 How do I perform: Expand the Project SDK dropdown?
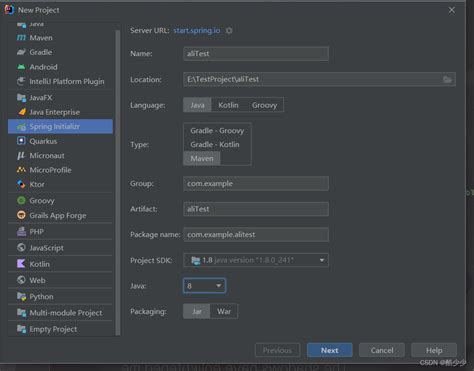[322, 260]
